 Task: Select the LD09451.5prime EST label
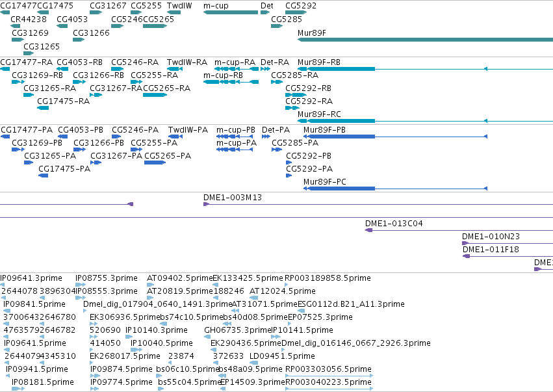[x=283, y=356]
